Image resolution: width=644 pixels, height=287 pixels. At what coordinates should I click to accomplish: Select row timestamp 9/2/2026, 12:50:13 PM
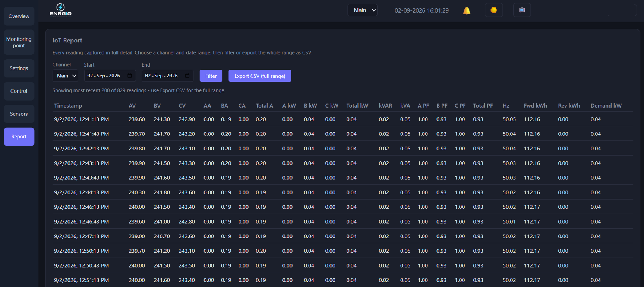[x=82, y=251]
